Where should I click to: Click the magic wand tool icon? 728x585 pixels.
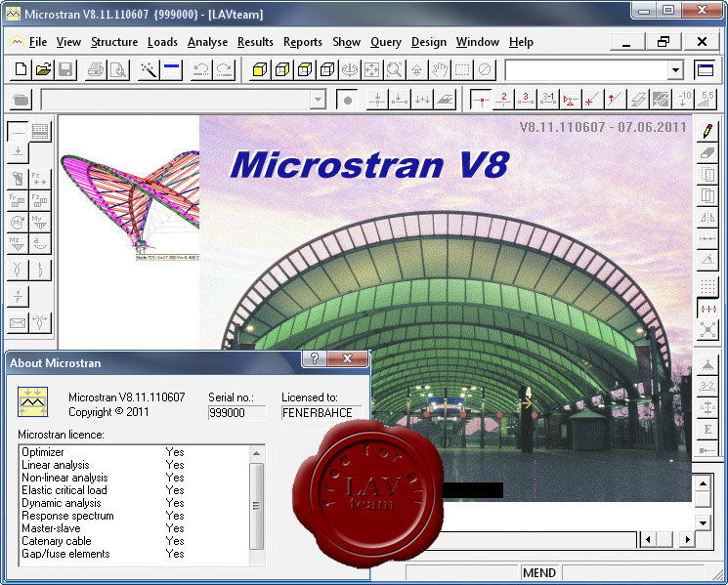coord(150,70)
